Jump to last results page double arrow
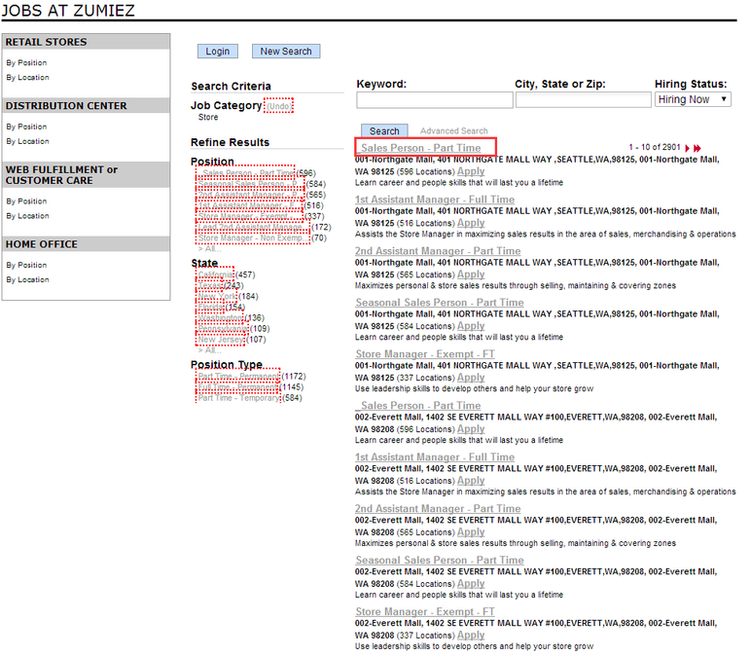The image size is (750, 656). coord(697,148)
